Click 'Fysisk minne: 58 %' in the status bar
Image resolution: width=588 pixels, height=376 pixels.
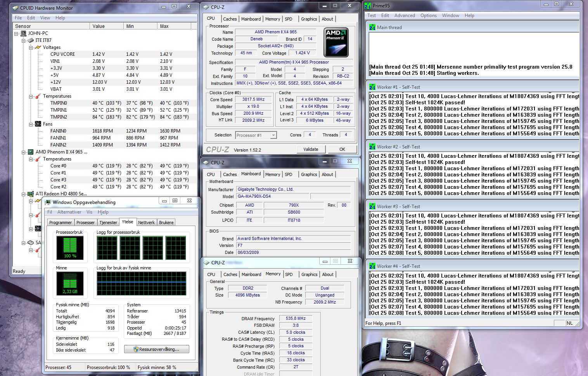[157, 367]
